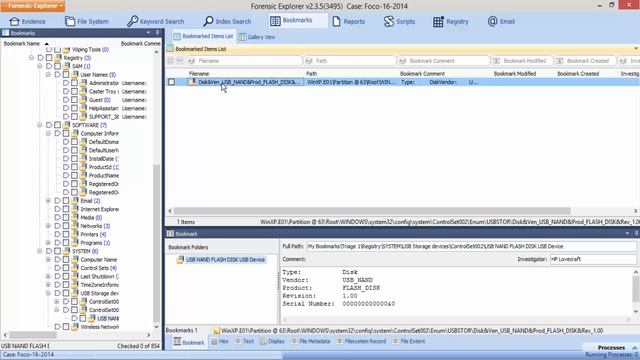Screen dimensions: 640x360
Task: Switch to Text view tab
Action: tap(244, 341)
